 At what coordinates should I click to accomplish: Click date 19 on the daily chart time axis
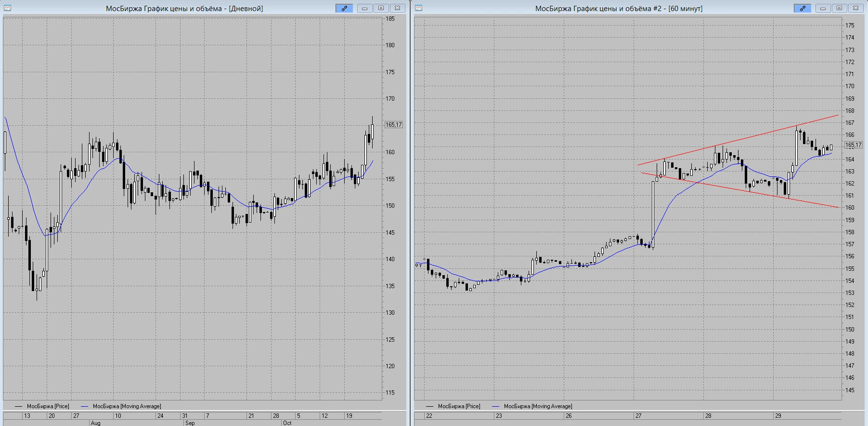(x=349, y=415)
